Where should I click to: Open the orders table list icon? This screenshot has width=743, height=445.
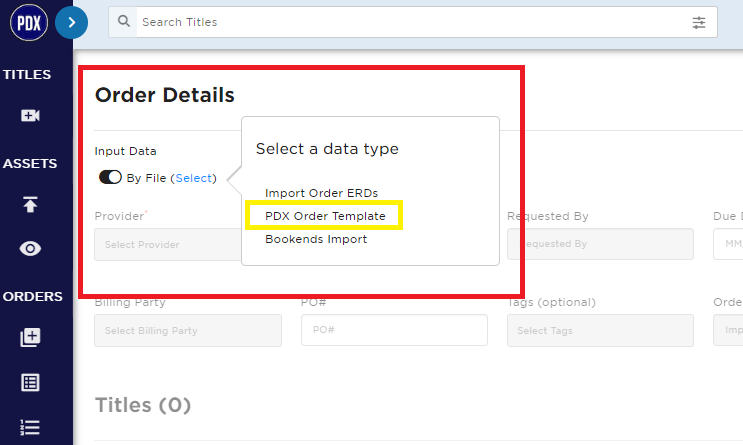click(30, 382)
